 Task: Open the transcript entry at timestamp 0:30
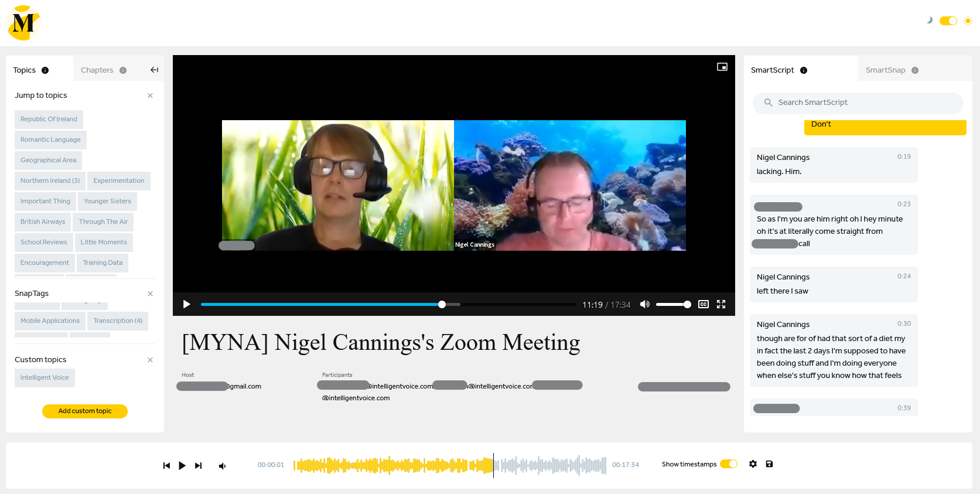(x=834, y=350)
